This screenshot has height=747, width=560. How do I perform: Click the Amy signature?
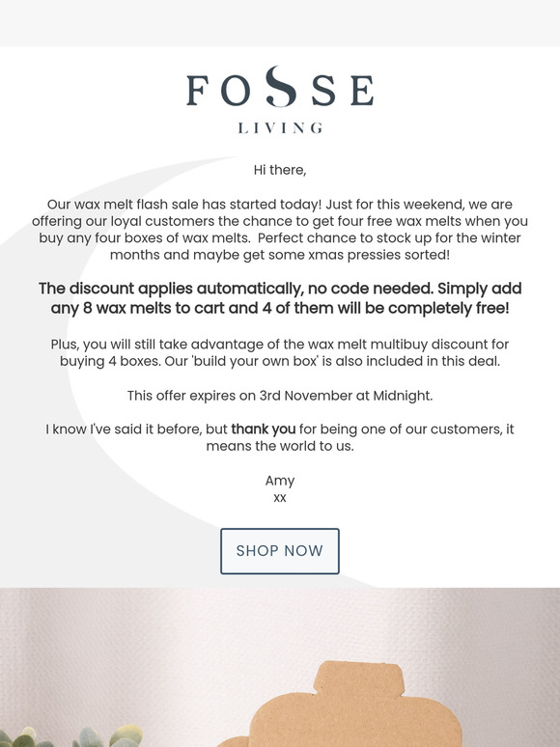pyautogui.click(x=280, y=481)
